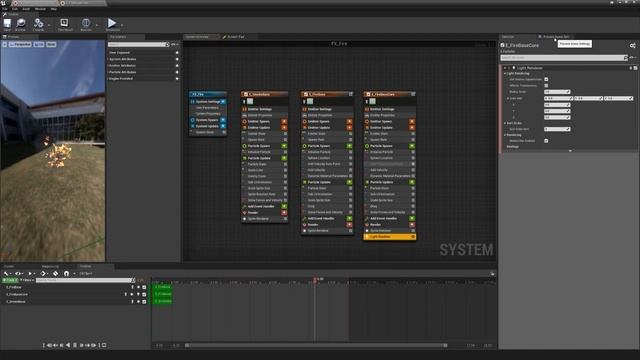Image resolution: width=640 pixels, height=360 pixels.
Task: Toggle Drag module in E_FireBase
Action: (x=350, y=207)
